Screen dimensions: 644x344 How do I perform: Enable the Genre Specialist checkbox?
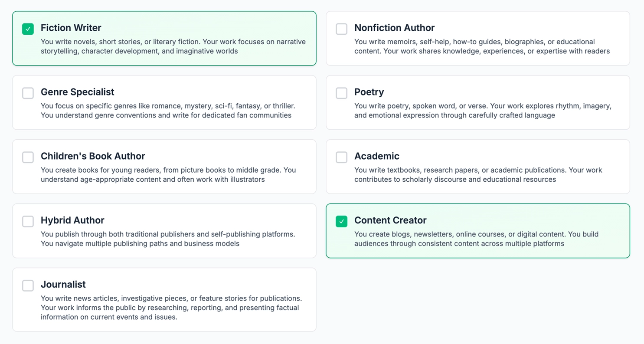(x=28, y=93)
